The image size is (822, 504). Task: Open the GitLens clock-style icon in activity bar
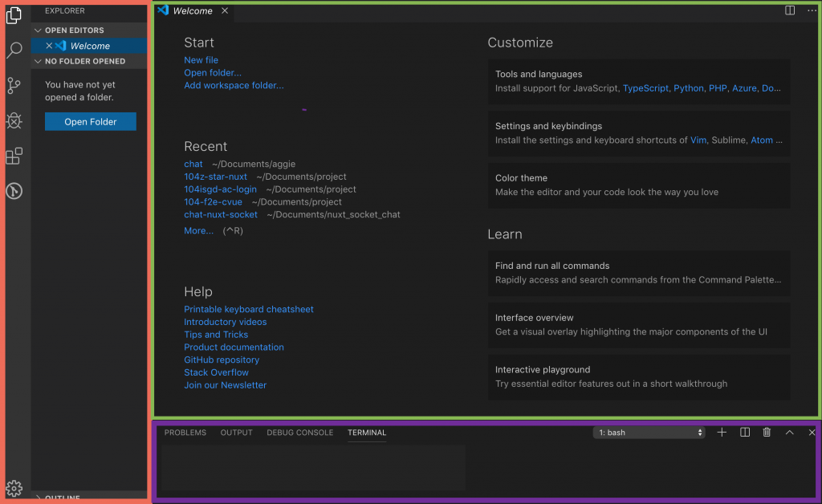[x=14, y=191]
